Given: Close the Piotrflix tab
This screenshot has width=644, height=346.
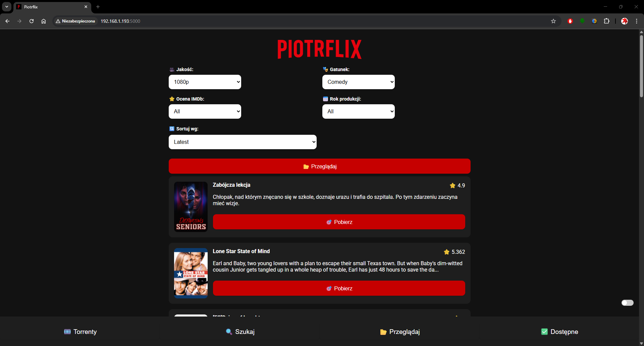Looking at the screenshot, I should pyautogui.click(x=86, y=7).
